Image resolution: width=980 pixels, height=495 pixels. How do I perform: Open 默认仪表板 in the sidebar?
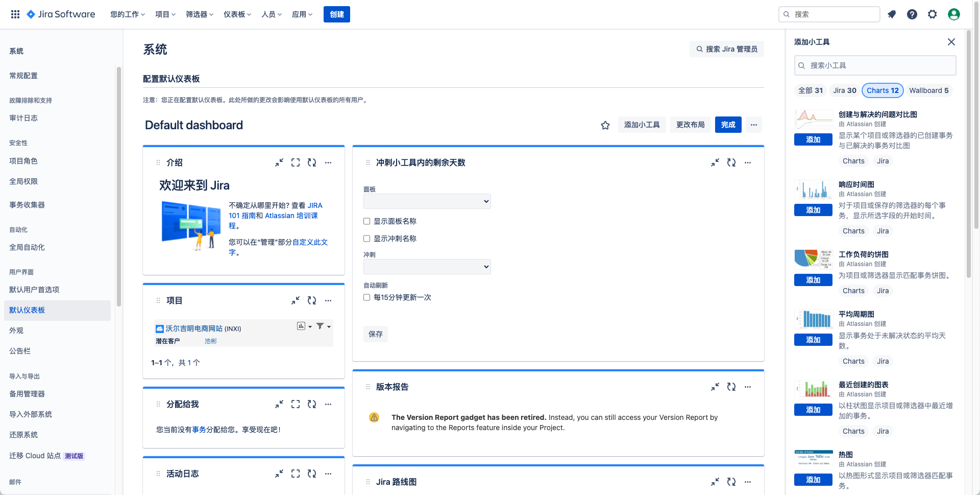click(x=57, y=310)
